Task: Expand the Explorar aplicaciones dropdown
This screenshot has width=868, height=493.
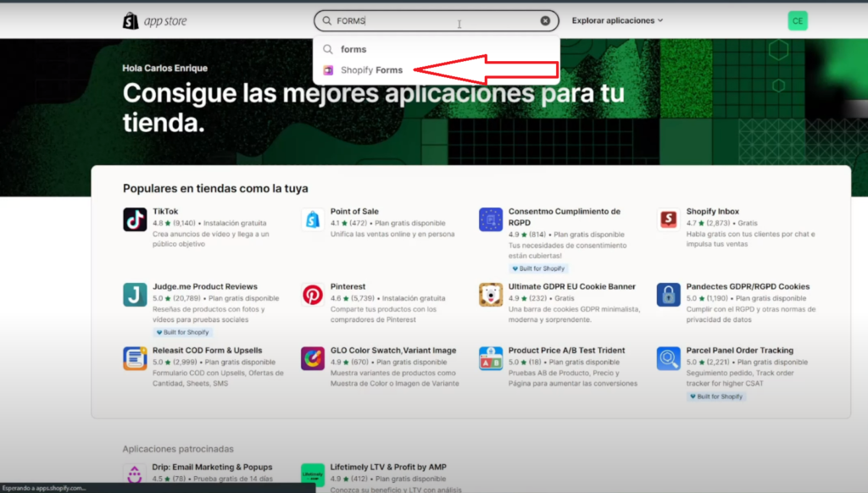Action: coord(617,20)
